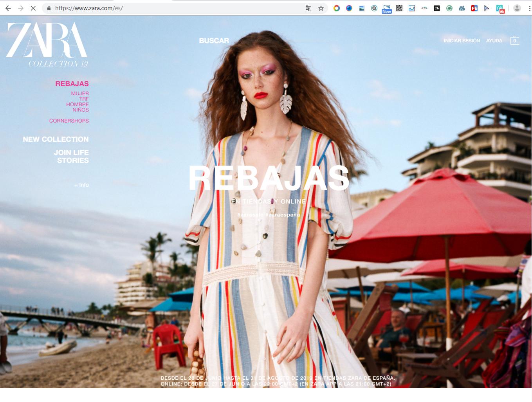Go back to the previous page
Image resolution: width=532 pixels, height=402 pixels.
click(x=8, y=8)
